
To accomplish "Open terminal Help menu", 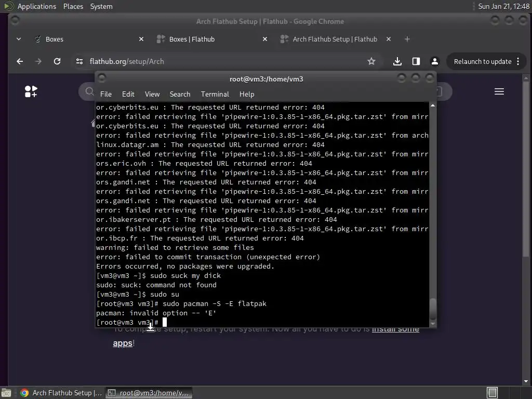I will 247,94.
